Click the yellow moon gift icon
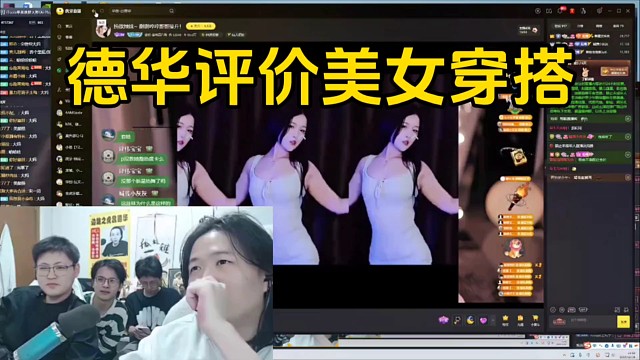Screen dimensions: 640x360 470,320
